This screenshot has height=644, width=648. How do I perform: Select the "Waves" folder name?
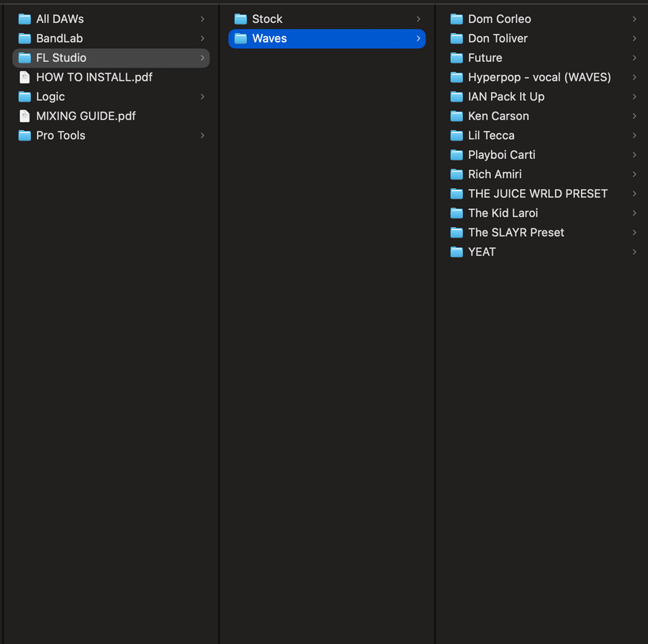pos(269,38)
